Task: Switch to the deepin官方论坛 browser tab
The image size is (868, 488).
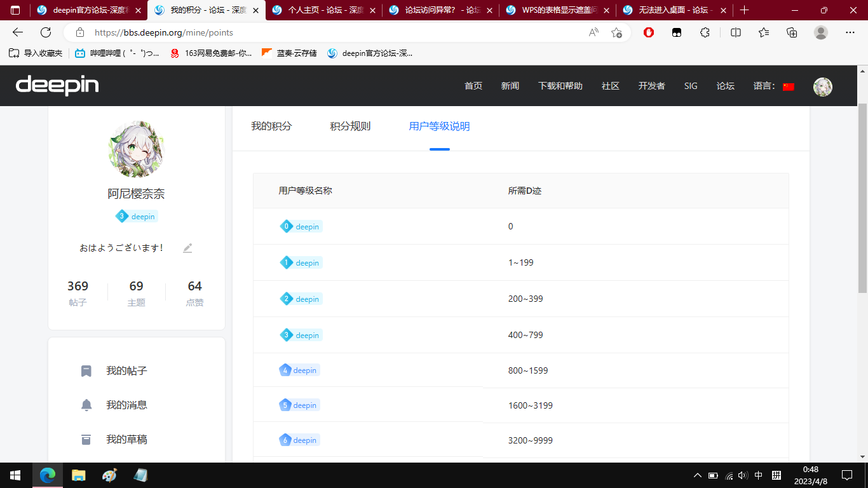Action: [89, 10]
